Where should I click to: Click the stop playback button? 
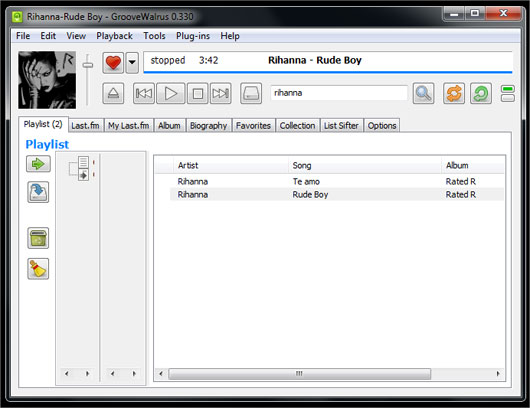[198, 93]
